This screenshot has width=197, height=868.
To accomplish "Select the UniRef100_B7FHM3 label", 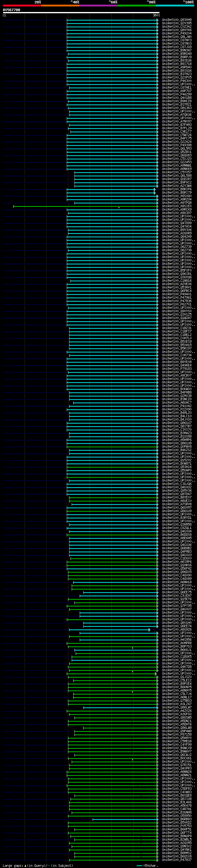I will click(x=177, y=125).
